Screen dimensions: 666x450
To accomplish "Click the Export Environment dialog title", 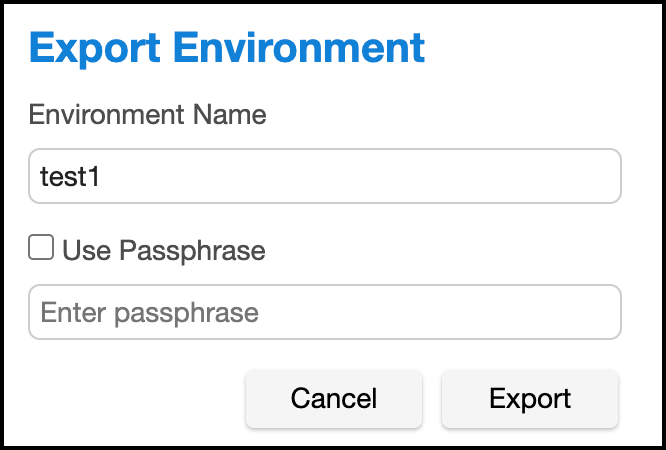I will (227, 48).
